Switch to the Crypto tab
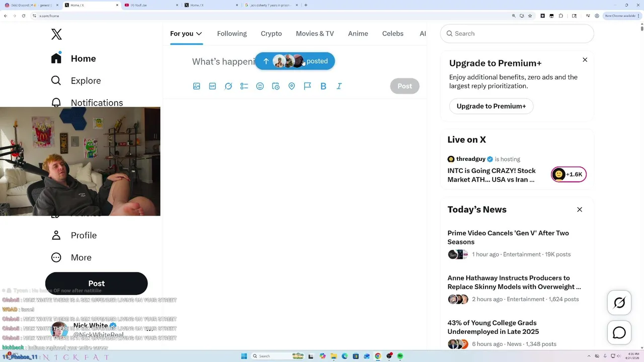Image resolution: width=644 pixels, height=362 pixels. tap(271, 34)
